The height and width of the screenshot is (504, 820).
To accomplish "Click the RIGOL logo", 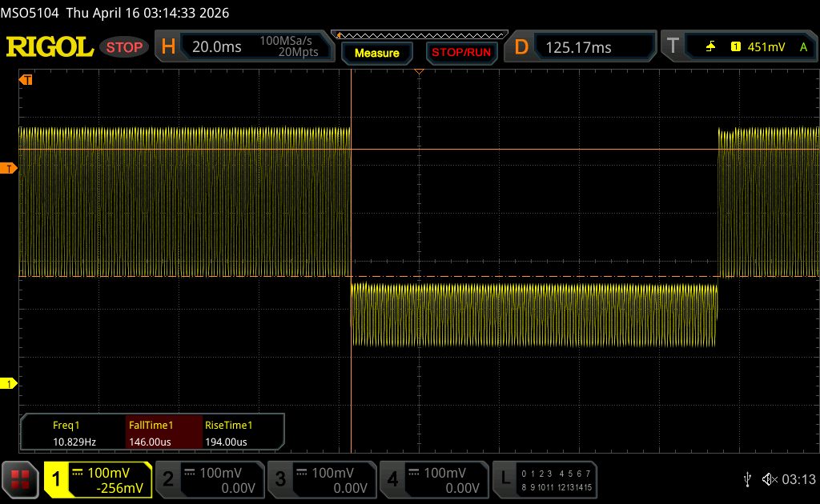I will 50,47.
